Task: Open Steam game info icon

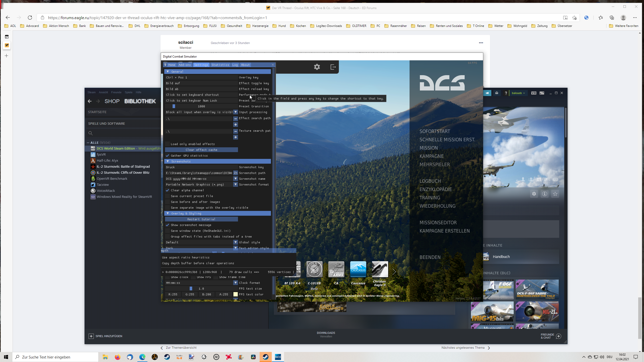Action: (545, 194)
